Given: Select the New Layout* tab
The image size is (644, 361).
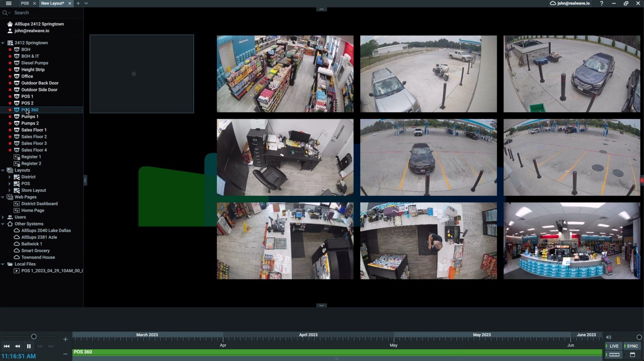Looking at the screenshot, I should click(x=52, y=3).
